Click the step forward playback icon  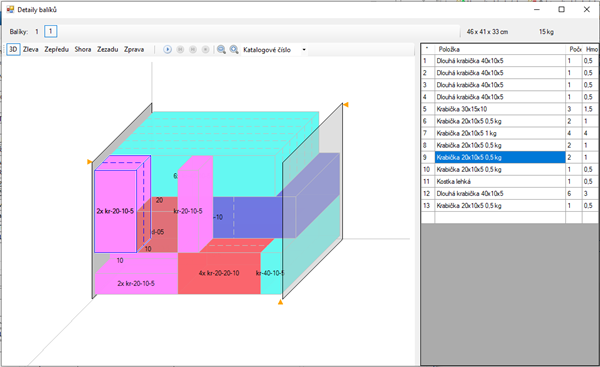pyautogui.click(x=193, y=49)
